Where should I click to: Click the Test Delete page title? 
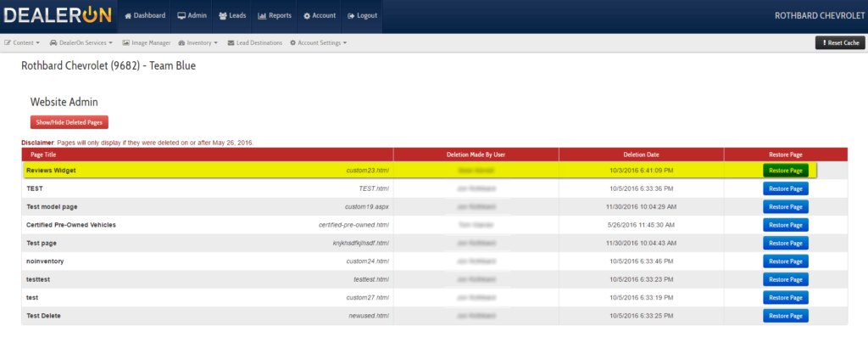43,316
